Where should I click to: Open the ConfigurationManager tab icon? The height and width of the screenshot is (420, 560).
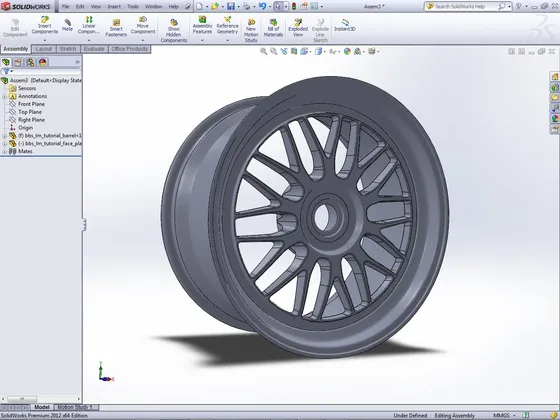[x=30, y=62]
